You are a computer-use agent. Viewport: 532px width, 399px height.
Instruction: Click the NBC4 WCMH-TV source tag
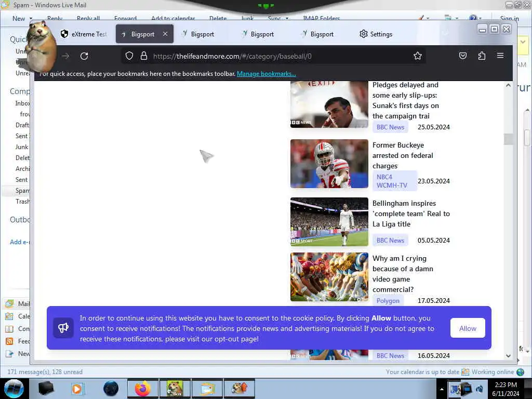click(395, 181)
